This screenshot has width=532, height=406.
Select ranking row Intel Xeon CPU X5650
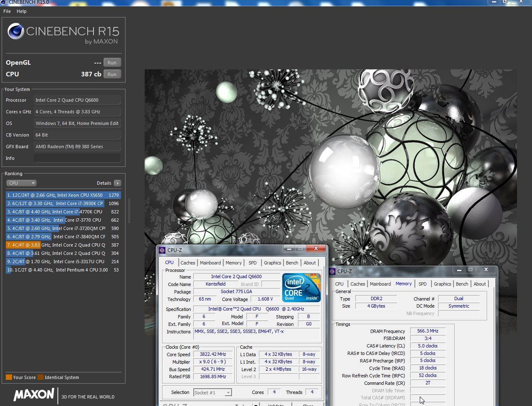[x=63, y=195]
